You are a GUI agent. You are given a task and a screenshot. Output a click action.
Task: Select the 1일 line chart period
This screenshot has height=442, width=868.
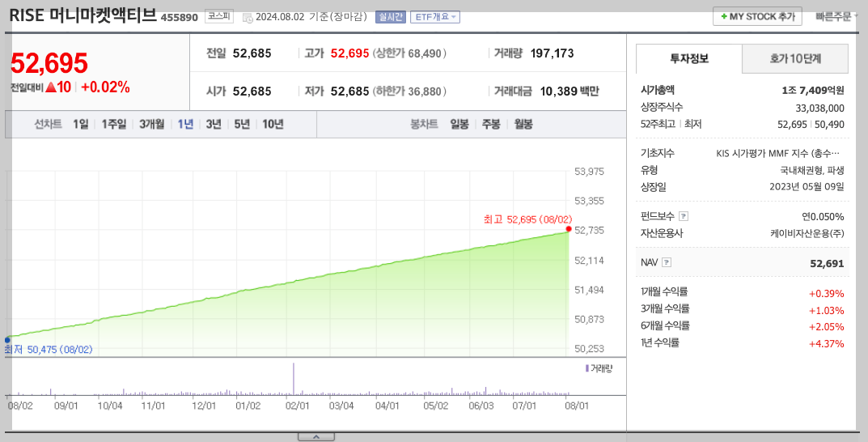click(x=80, y=124)
